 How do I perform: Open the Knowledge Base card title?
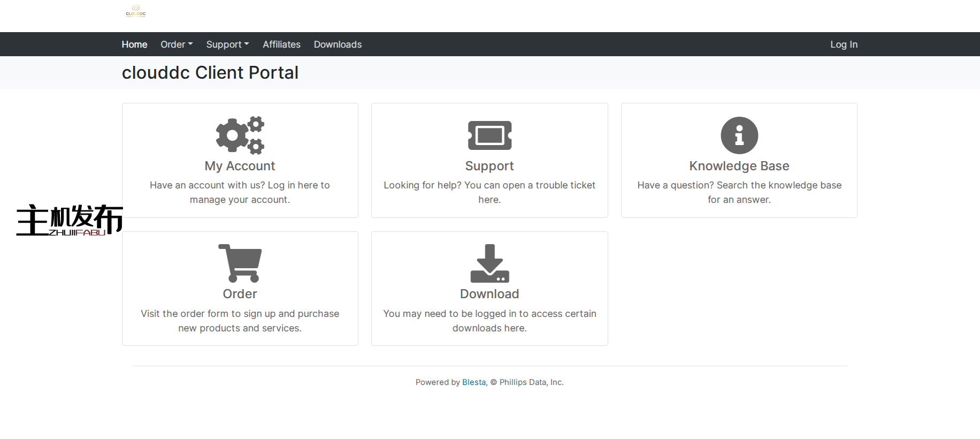click(x=739, y=166)
